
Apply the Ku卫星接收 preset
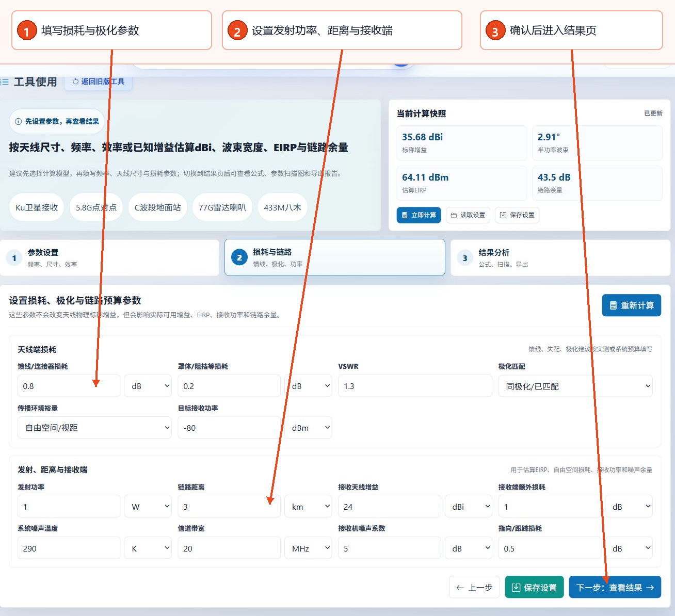pyautogui.click(x=37, y=207)
